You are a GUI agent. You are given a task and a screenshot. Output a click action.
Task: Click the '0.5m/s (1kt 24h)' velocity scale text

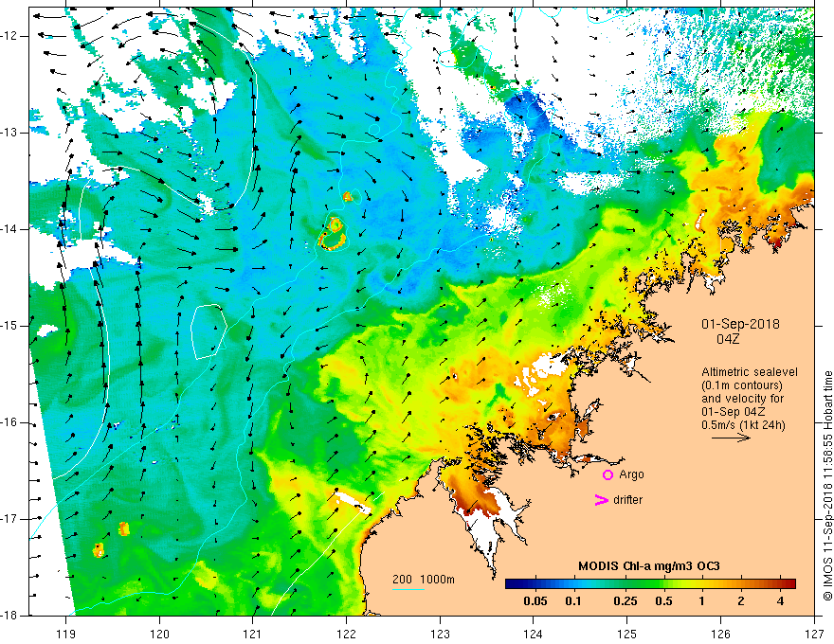(x=743, y=425)
